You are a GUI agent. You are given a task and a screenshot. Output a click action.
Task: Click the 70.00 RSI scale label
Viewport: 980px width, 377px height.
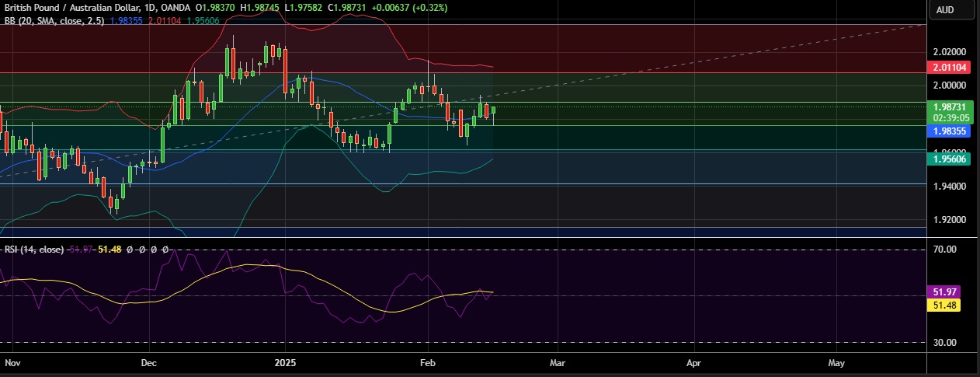[x=944, y=250]
